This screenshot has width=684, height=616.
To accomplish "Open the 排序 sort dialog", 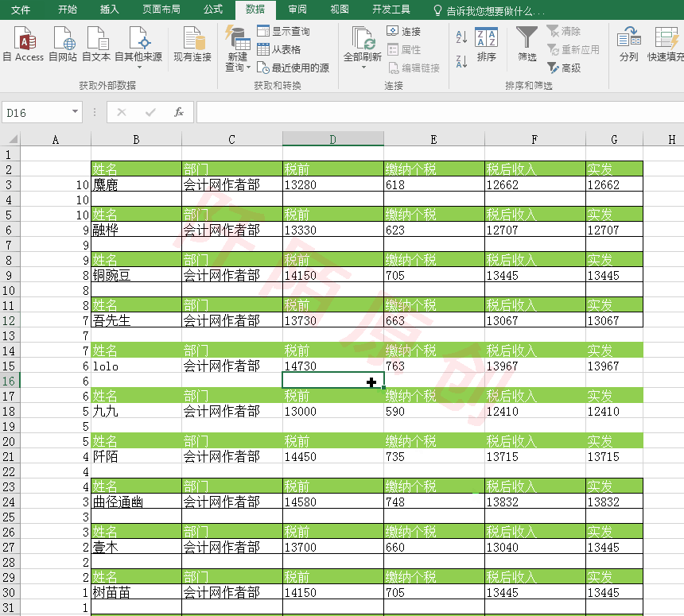I will pos(487,44).
